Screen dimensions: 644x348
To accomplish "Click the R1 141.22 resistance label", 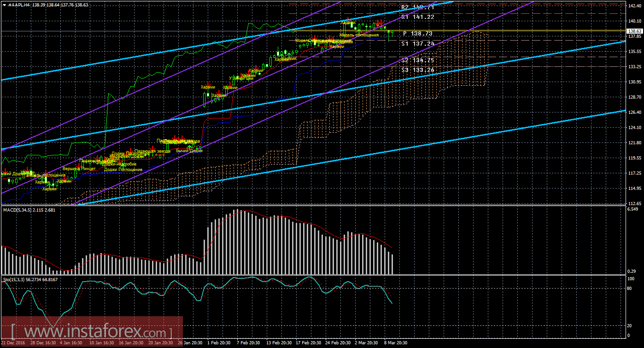I will (417, 17).
